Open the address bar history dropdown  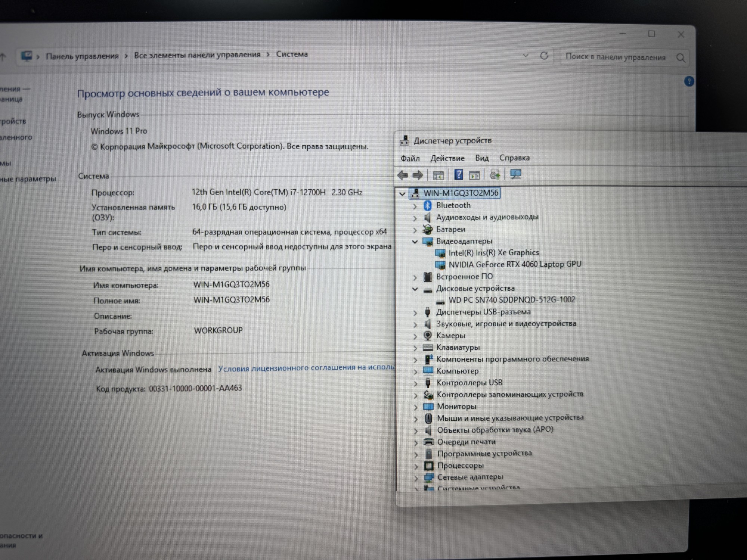click(526, 56)
